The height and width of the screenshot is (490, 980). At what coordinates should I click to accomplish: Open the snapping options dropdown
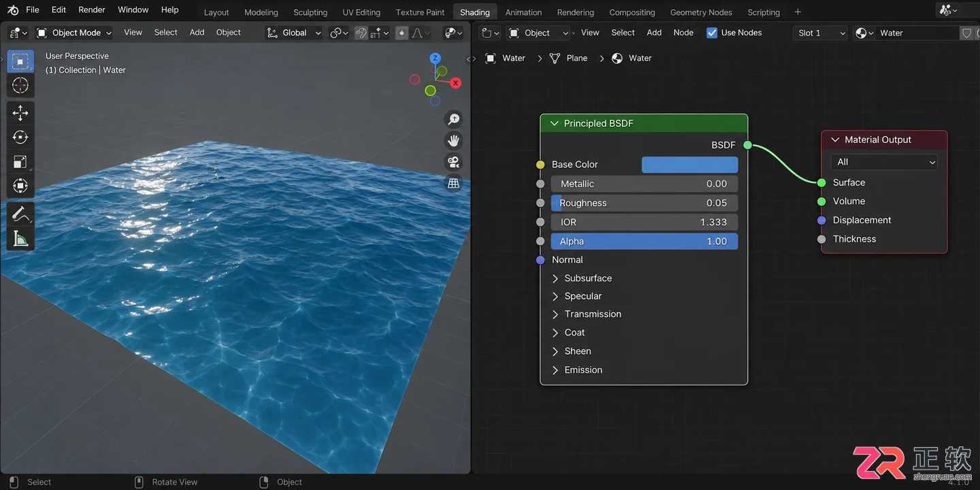(x=380, y=33)
